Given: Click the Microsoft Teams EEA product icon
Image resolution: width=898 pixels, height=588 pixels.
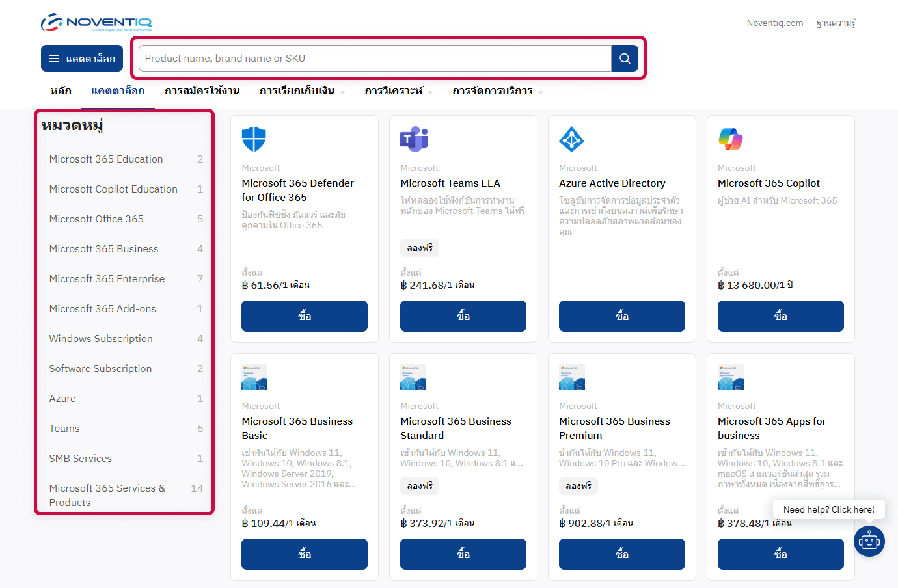Looking at the screenshot, I should tap(413, 139).
